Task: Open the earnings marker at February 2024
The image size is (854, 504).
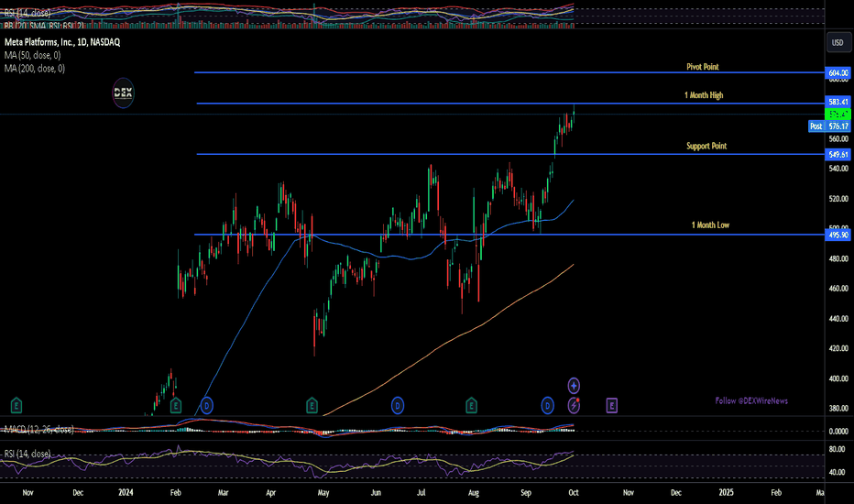Action: click(175, 405)
